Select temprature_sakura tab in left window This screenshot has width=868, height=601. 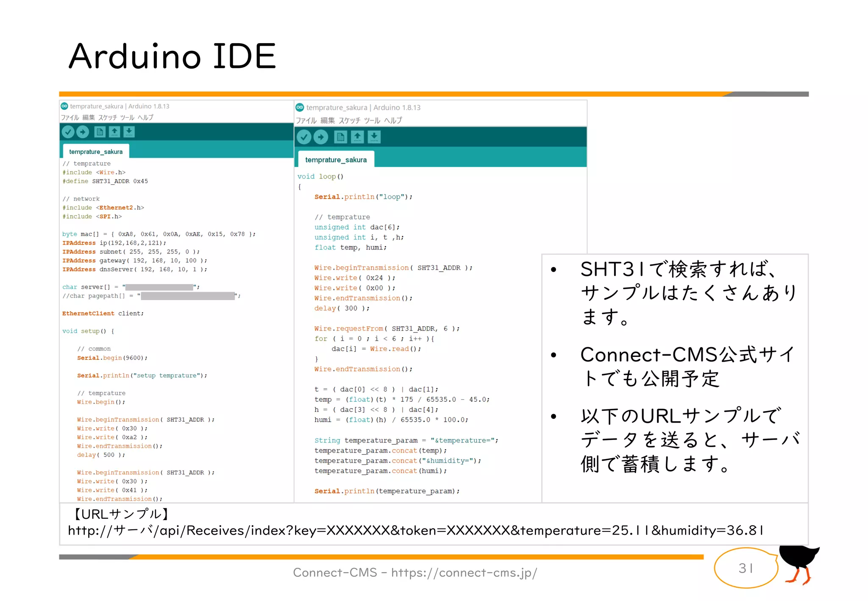click(x=96, y=152)
